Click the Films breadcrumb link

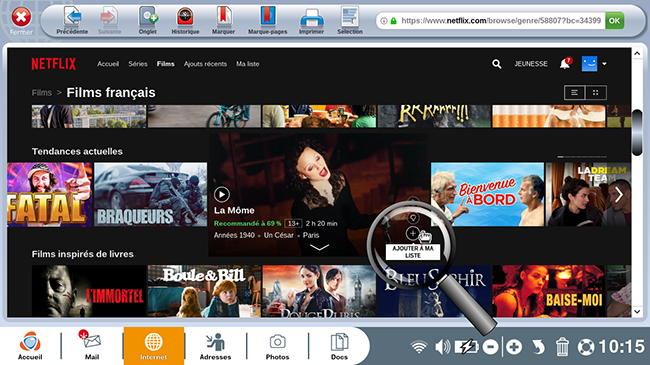pos(42,93)
